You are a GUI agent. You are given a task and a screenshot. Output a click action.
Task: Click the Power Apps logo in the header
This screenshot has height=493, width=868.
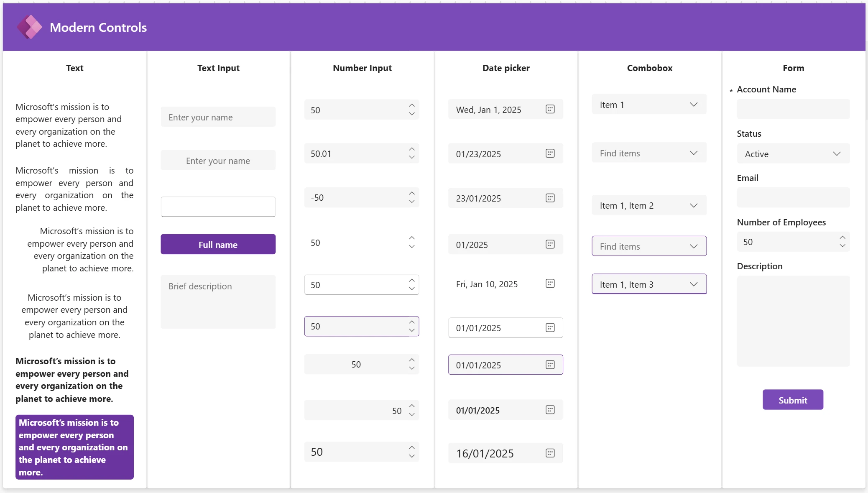30,26
